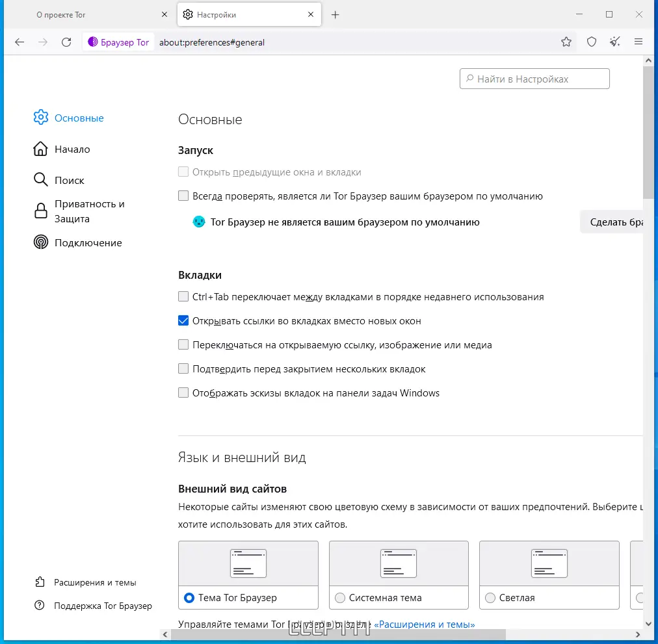The width and height of the screenshot is (658, 644).
Task: Choose the Светлая website appearance theme
Action: [x=490, y=597]
